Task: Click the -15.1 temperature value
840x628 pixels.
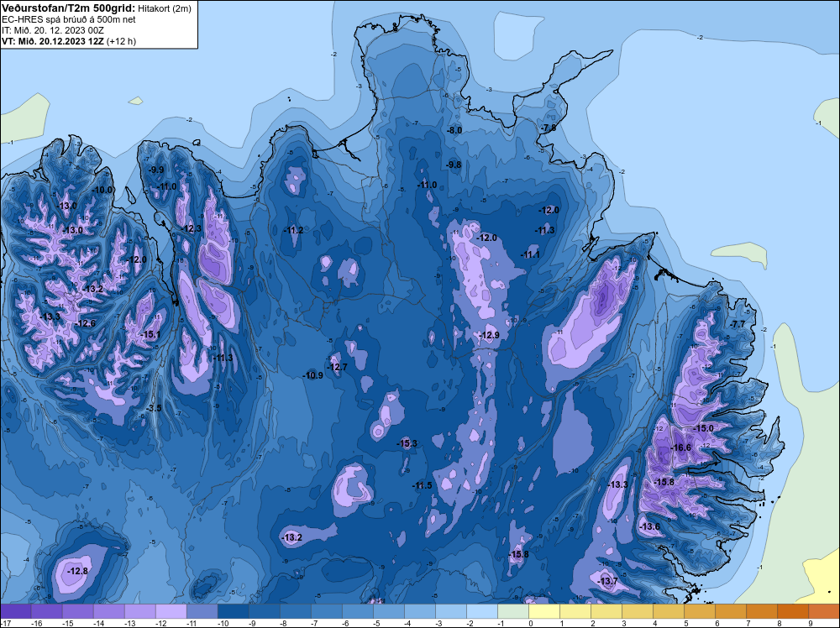Action: pyautogui.click(x=150, y=335)
